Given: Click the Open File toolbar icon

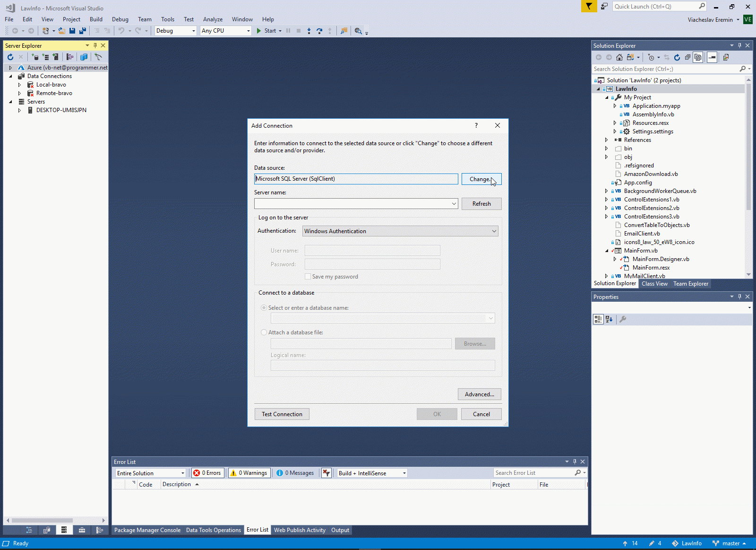Looking at the screenshot, I should 61,31.
